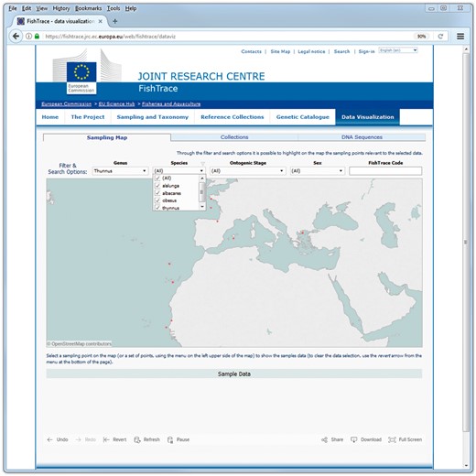Viewport: 476px width, 476px height.
Task: Click the Search link in header
Action: (341, 51)
